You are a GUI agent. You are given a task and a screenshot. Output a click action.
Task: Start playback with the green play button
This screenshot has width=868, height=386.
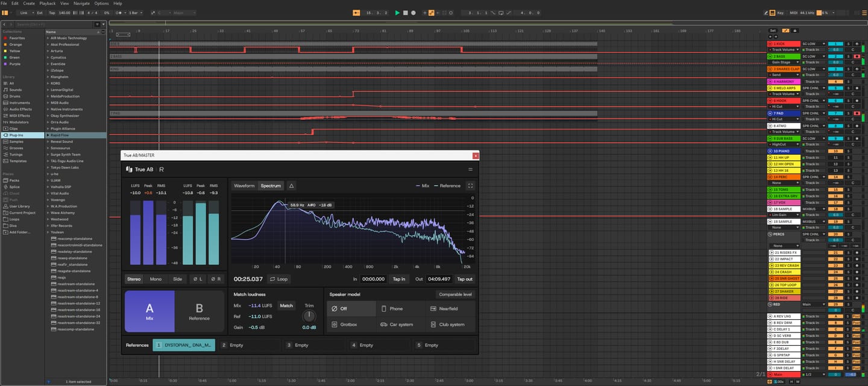point(397,12)
